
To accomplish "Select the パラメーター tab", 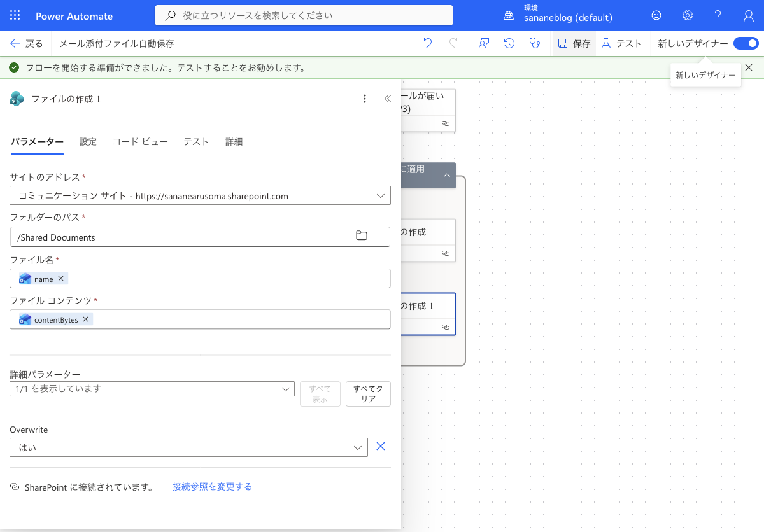I will coord(37,142).
